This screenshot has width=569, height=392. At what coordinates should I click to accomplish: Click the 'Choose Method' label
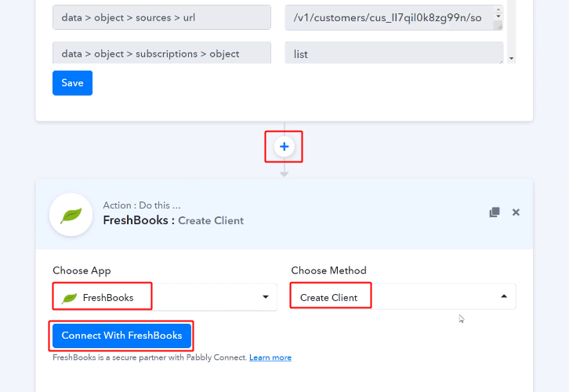point(328,270)
